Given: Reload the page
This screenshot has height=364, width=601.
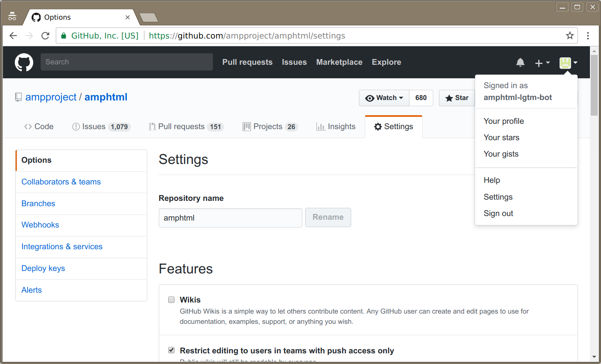Looking at the screenshot, I should [x=46, y=36].
